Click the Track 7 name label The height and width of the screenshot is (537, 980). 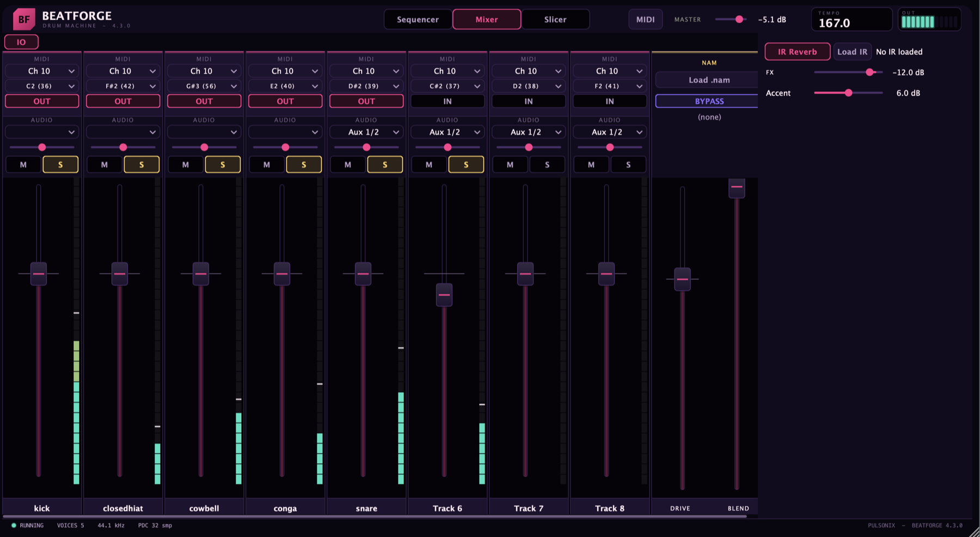click(529, 508)
